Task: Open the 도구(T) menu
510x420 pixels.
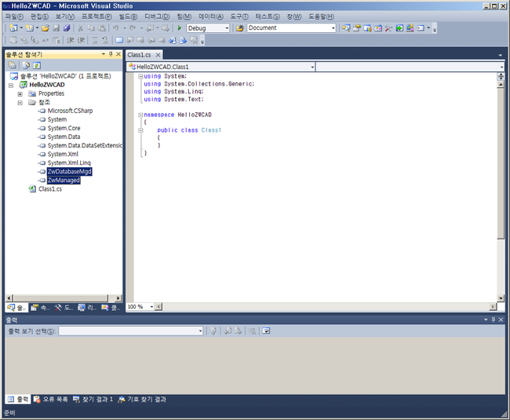Action: pyautogui.click(x=239, y=16)
